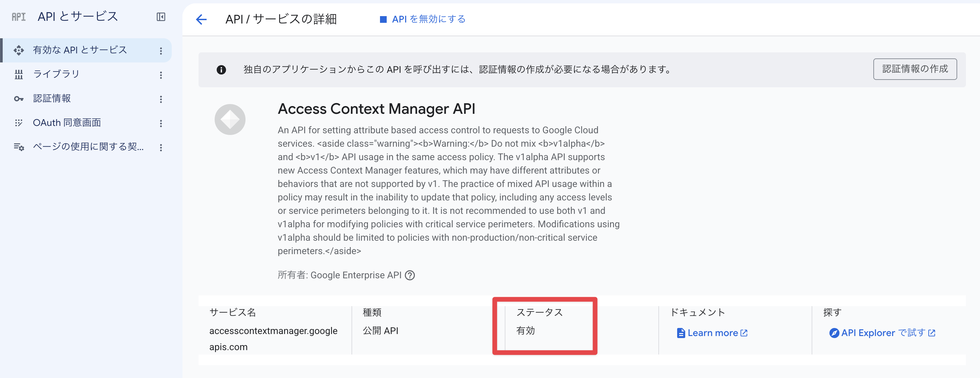Click the accesscontextmanager.googleapis.com service name
The image size is (980, 378).
coord(273,339)
